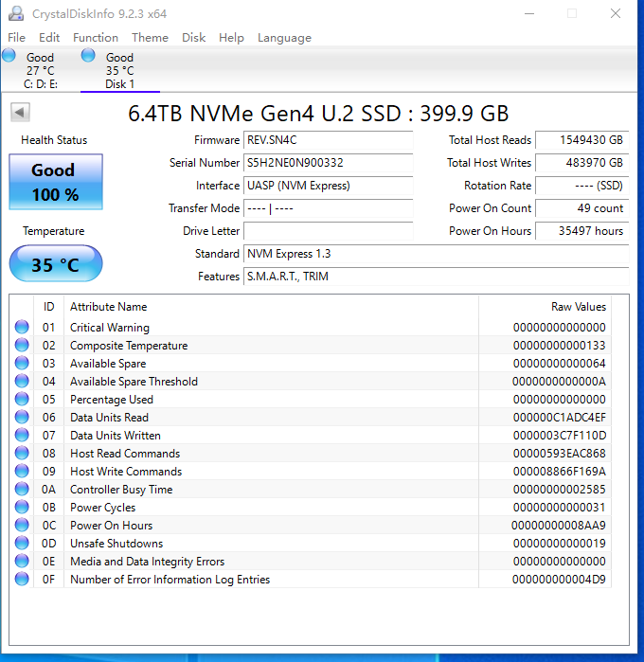Click the Firmware field REV.SN4C
644x662 pixels.
coord(328,140)
